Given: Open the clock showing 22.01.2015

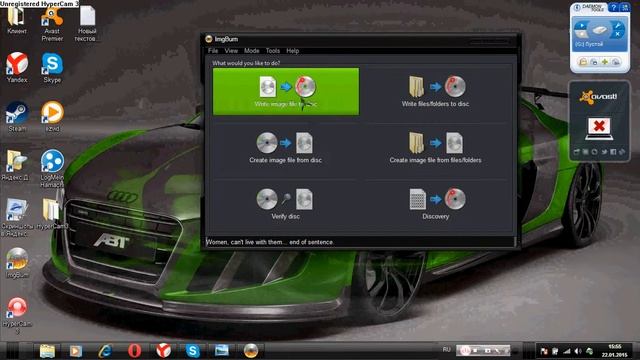Looking at the screenshot, I should (x=614, y=351).
